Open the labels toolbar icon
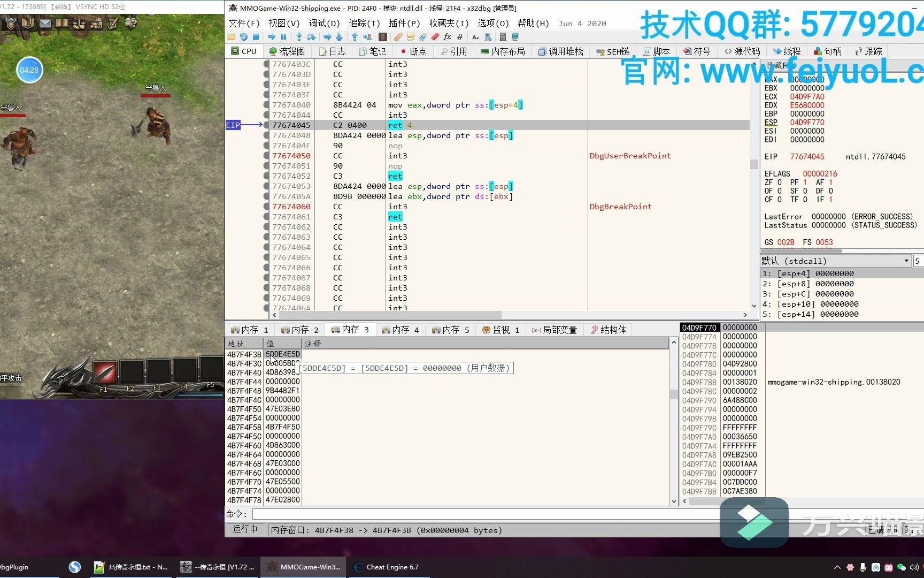 pos(423,37)
